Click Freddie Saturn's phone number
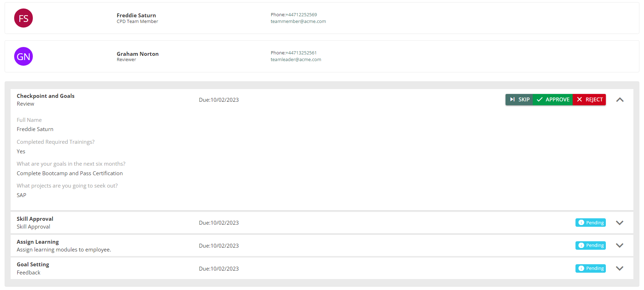Viewport: 644px width, 290px height. [x=294, y=15]
